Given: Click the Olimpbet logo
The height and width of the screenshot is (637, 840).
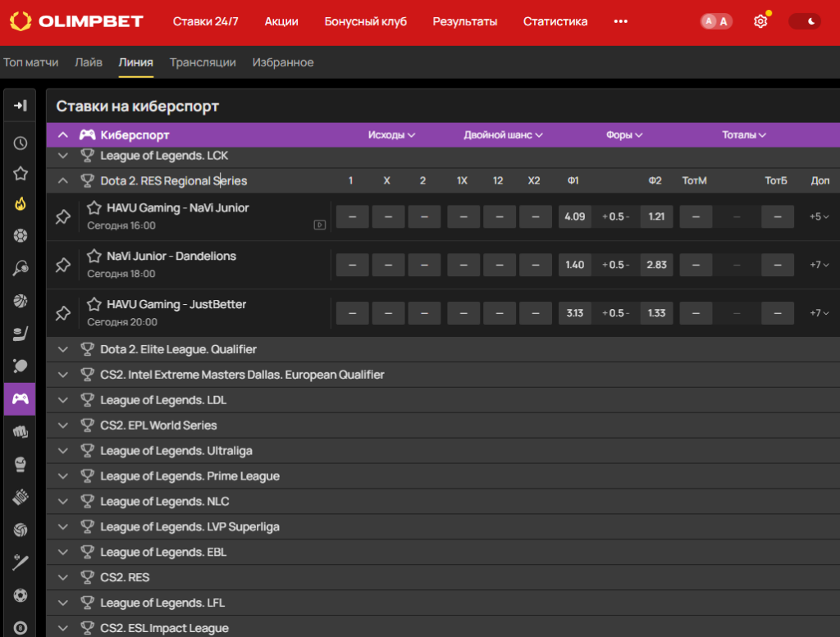Looking at the screenshot, I should pos(76,21).
